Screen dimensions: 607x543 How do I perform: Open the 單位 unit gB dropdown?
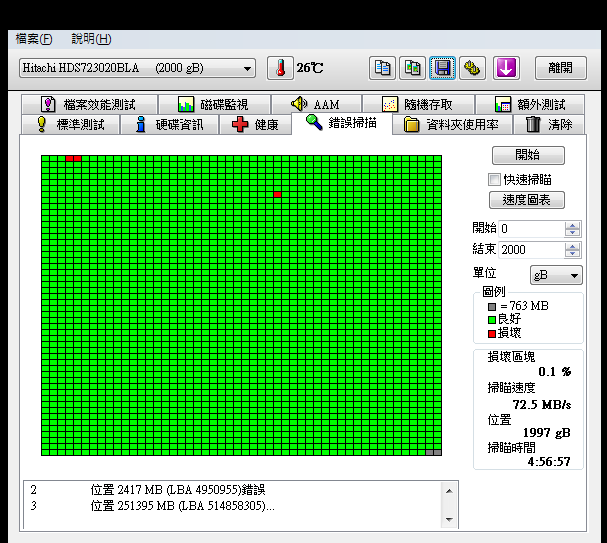coord(556,275)
